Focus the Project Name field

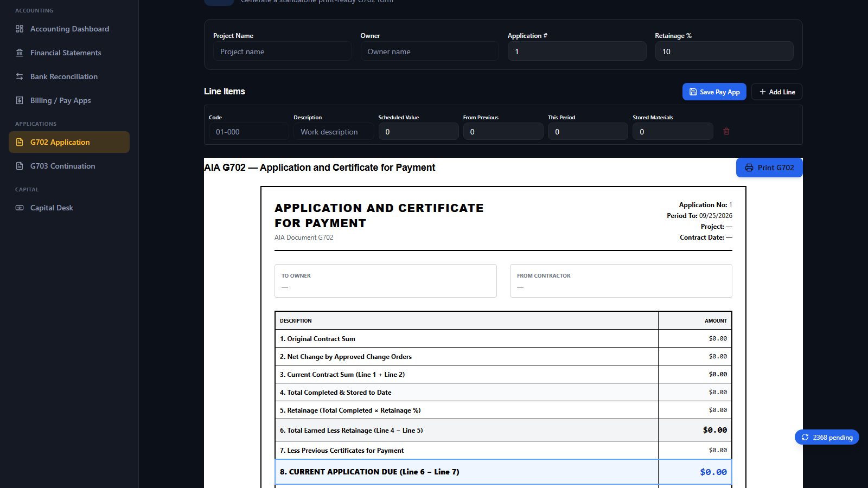click(x=282, y=52)
